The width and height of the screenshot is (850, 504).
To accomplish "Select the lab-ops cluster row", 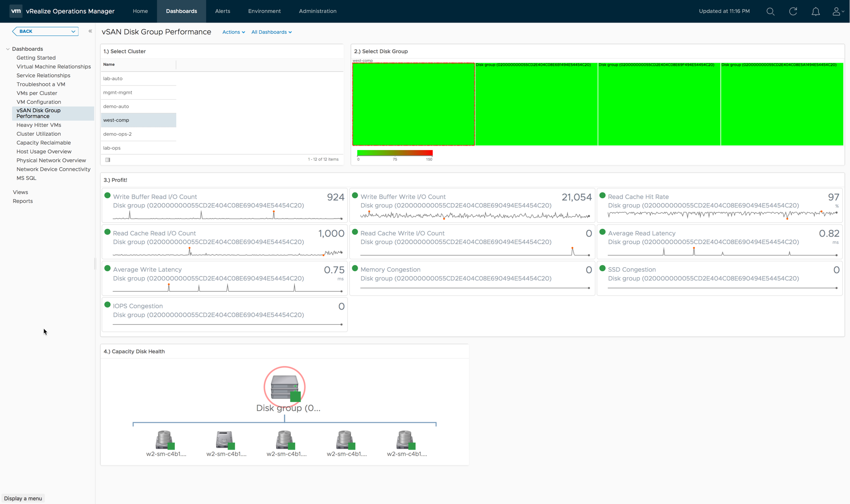I will [139, 148].
